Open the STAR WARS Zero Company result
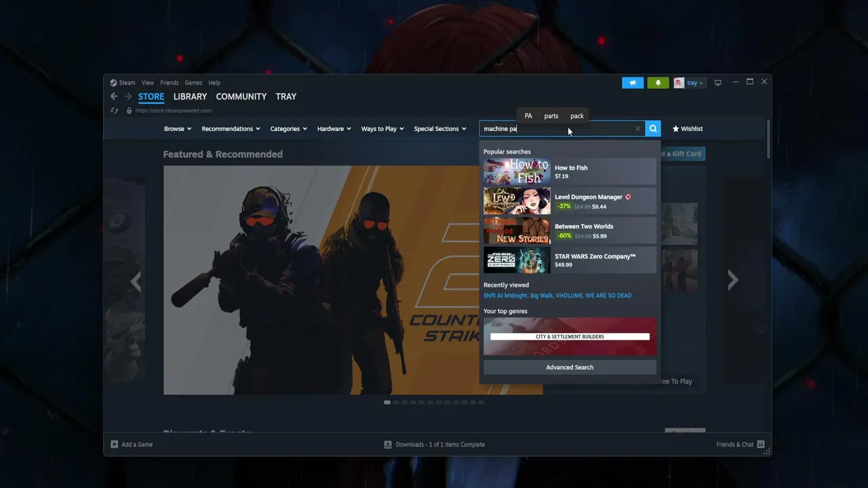The width and height of the screenshot is (868, 488). pyautogui.click(x=570, y=260)
